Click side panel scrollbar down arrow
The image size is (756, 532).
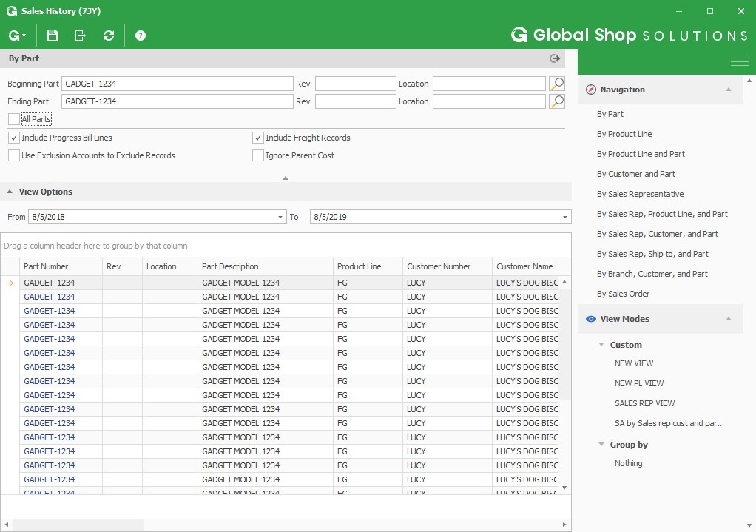click(750, 526)
